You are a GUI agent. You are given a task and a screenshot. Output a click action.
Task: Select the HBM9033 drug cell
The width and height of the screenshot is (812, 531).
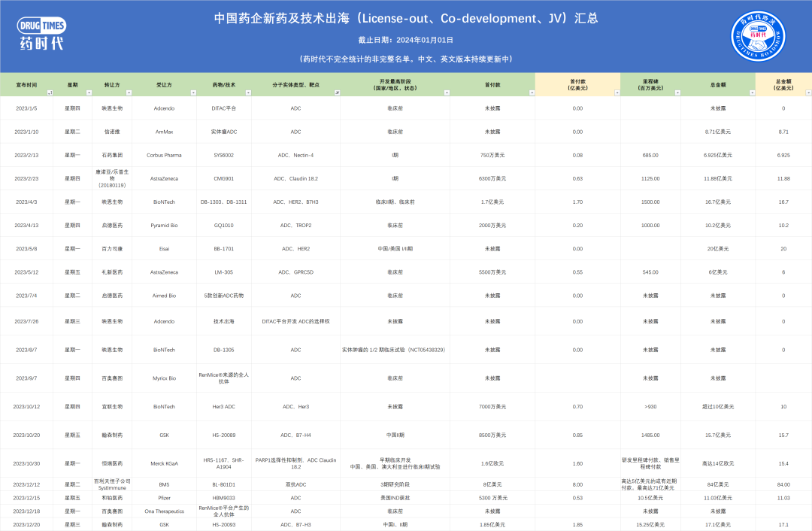tap(224, 498)
